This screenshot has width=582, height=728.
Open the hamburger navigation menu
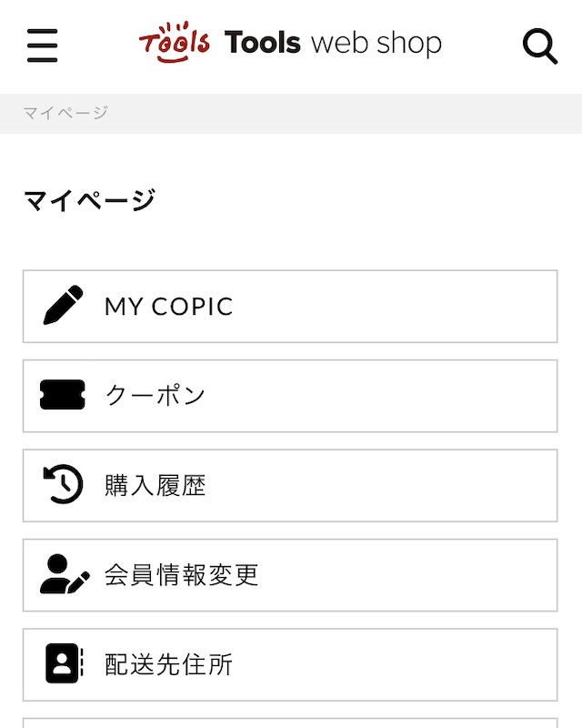click(42, 45)
